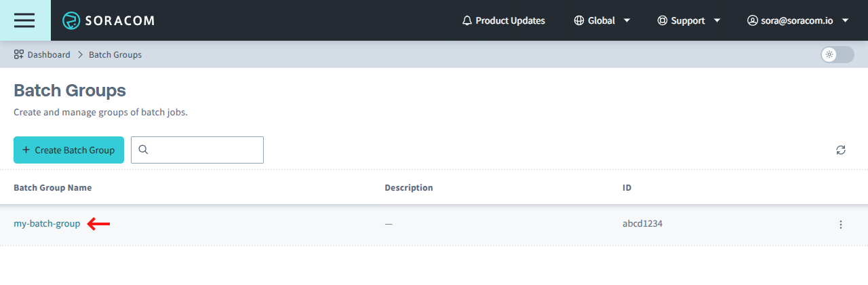The image size is (868, 285).
Task: Toggle the light/dark theme switch
Action: click(837, 54)
